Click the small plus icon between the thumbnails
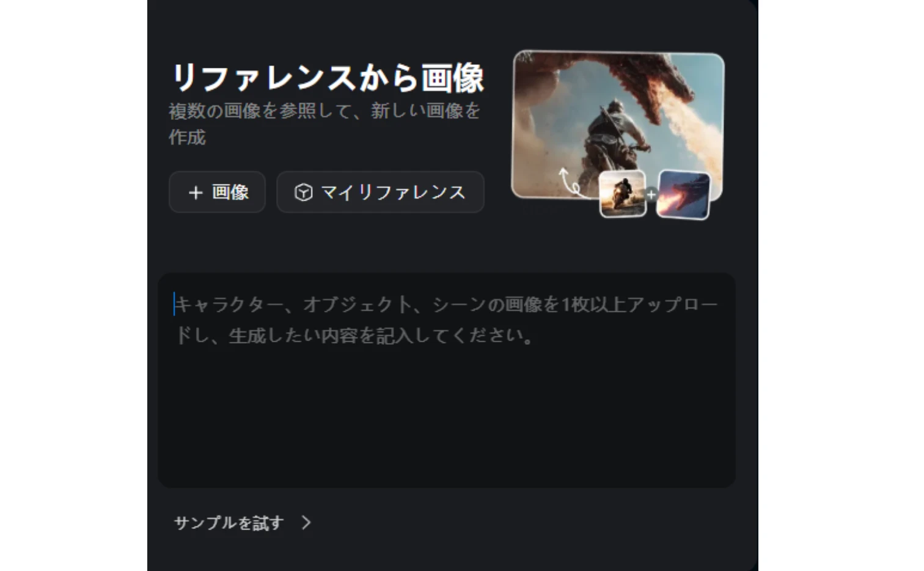 coord(651,195)
